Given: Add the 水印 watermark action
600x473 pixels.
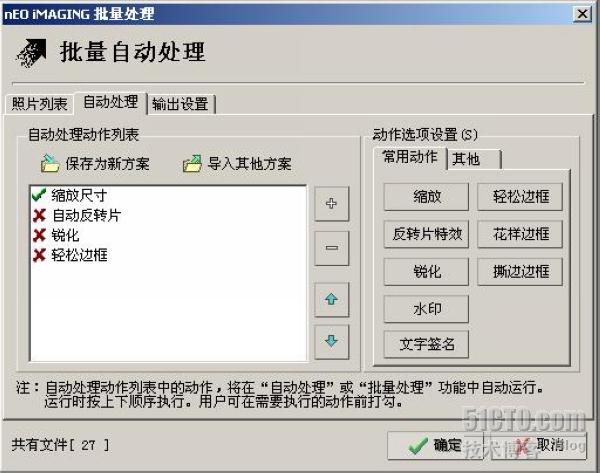Looking at the screenshot, I should pos(426,309).
